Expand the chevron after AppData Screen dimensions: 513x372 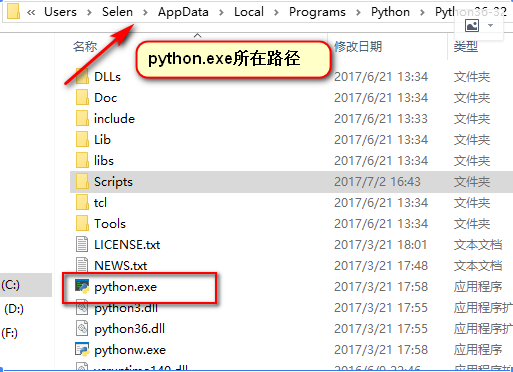221,13
